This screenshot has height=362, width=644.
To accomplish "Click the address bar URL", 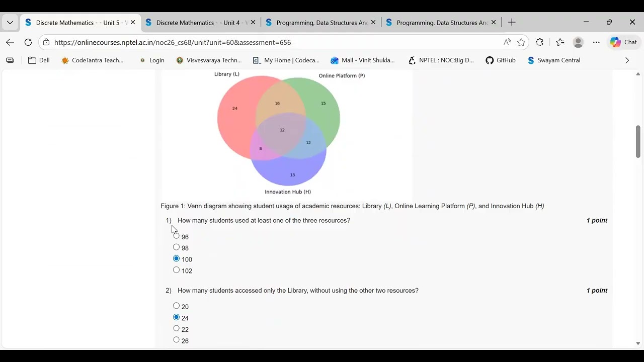I will (x=173, y=43).
